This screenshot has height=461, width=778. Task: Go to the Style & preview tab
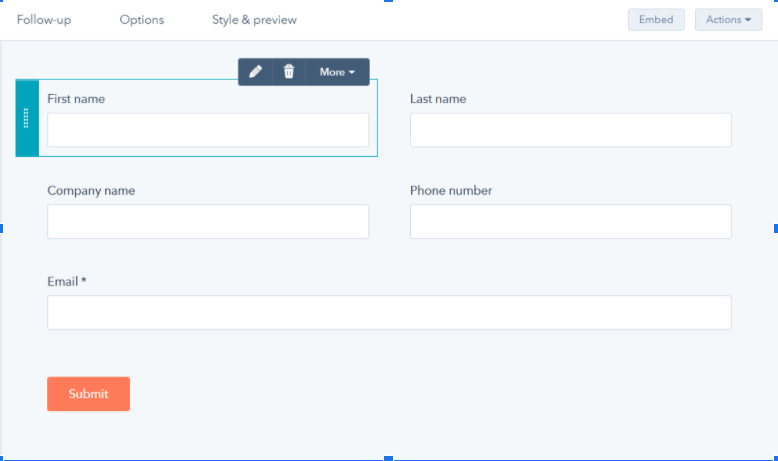tap(254, 20)
